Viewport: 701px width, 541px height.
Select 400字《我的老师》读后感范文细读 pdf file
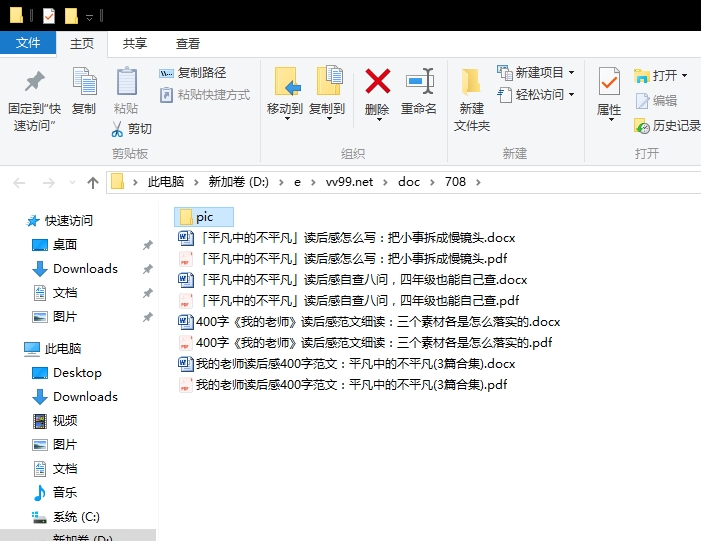365,342
